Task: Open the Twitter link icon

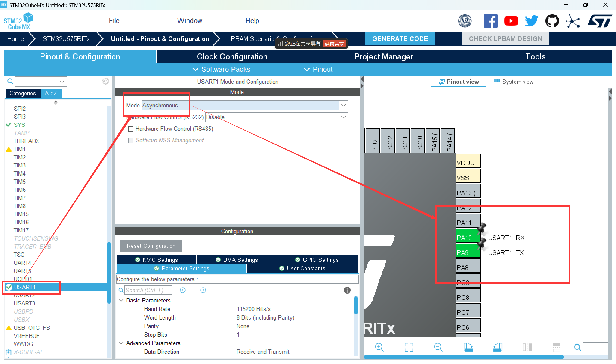Action: point(531,21)
